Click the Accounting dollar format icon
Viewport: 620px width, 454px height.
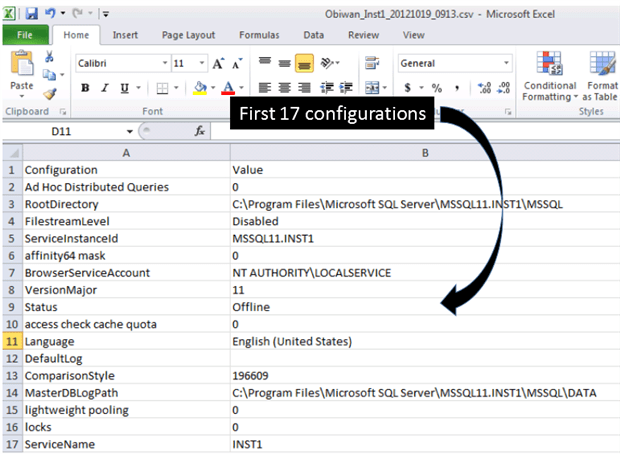click(408, 87)
